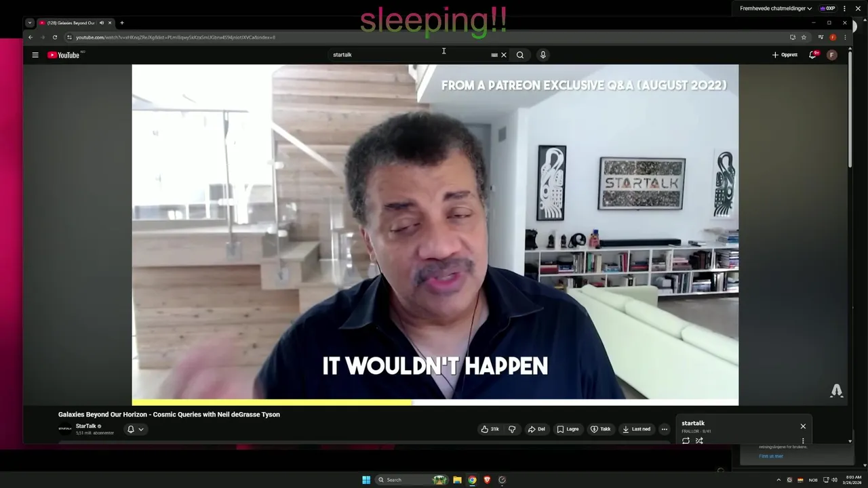Bookmark this page with the star

(804, 37)
